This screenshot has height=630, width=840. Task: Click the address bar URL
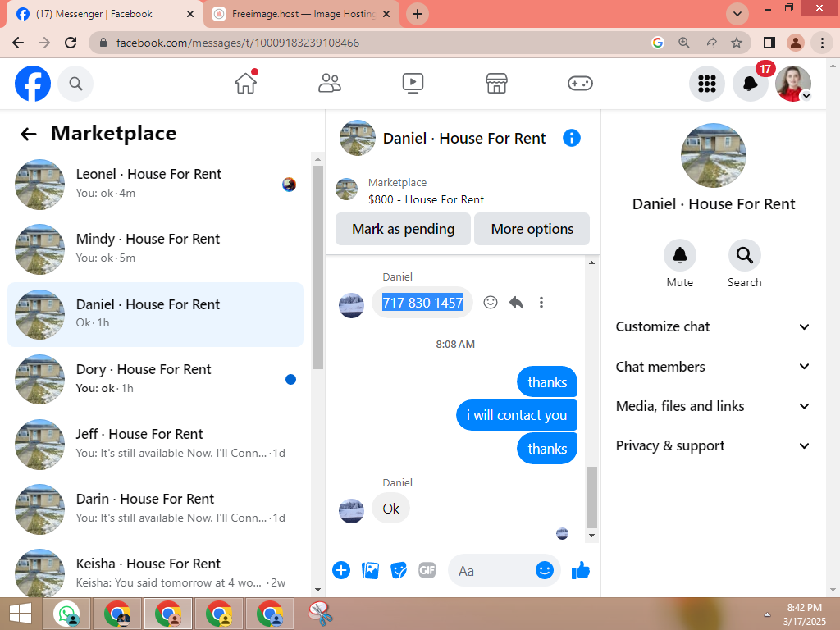(238, 43)
